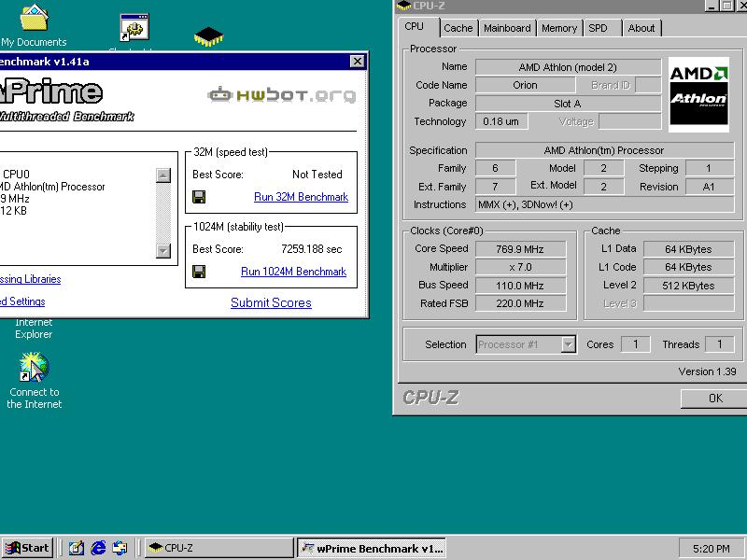The image size is (747, 560).
Task: Click the Name field AMD Athlon (model 2)
Action: point(568,67)
